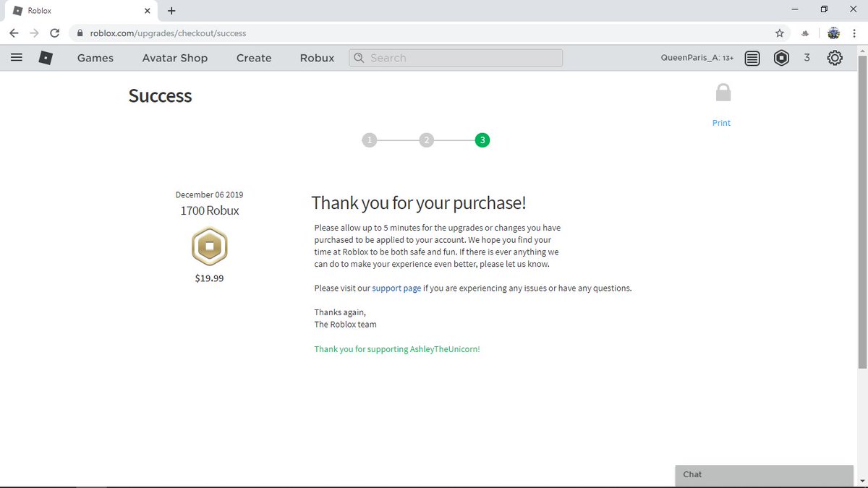Open the settings gear icon
The height and width of the screenshot is (488, 868).
click(x=834, y=58)
